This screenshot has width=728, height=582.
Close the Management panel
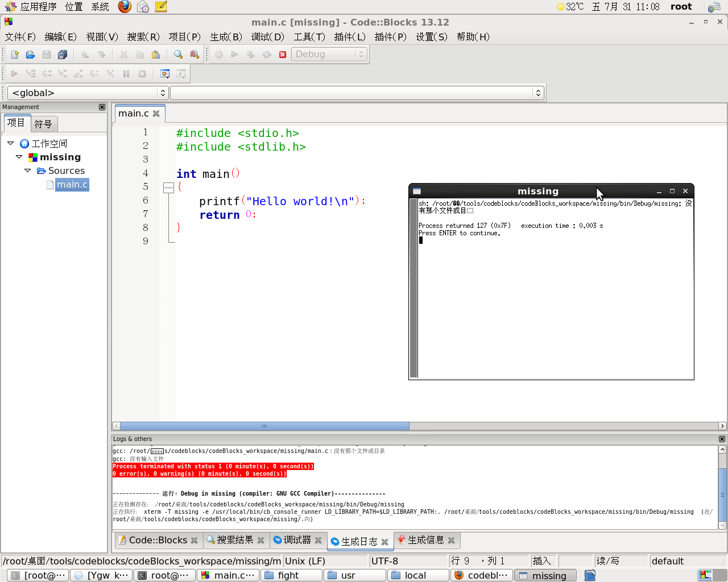pyautogui.click(x=102, y=107)
